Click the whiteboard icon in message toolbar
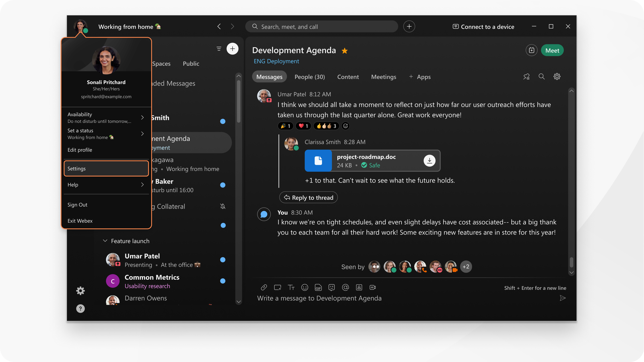Image resolution: width=644 pixels, height=362 pixels. point(277,287)
